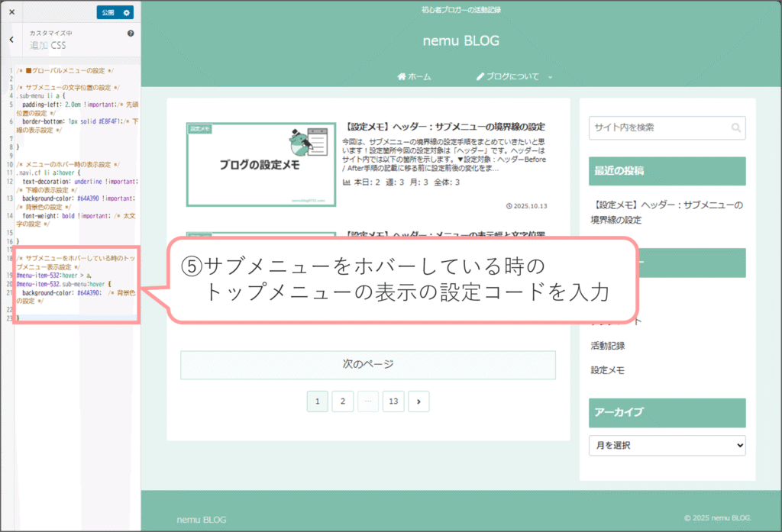Viewport: 782px width, 532px height.
Task: Click the clock icon beside 2025.10.13
Action: pos(509,206)
